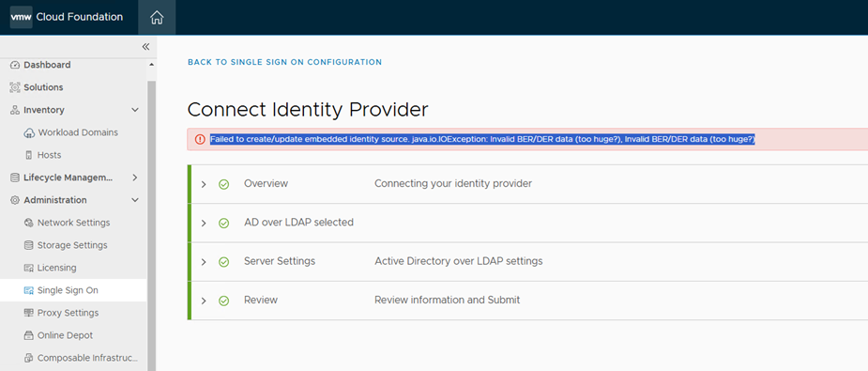This screenshot has width=868, height=371.
Task: Expand the Server Settings step row
Action: [x=527, y=261]
